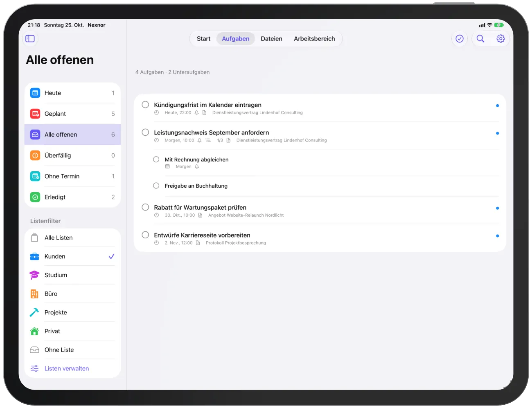Click the red Geplant icon

pyautogui.click(x=35, y=114)
